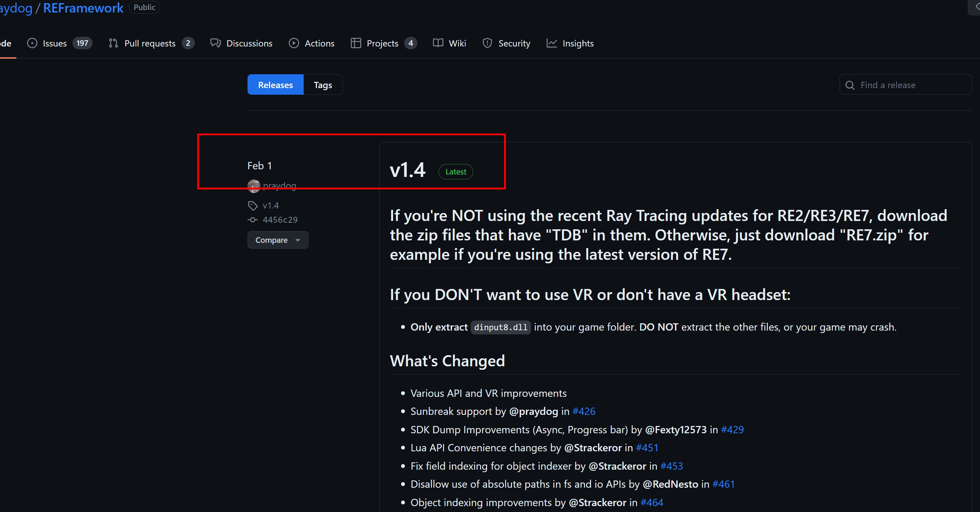Click the commit icon beside 4456c29
Image resolution: width=980 pixels, height=512 pixels.
click(253, 220)
